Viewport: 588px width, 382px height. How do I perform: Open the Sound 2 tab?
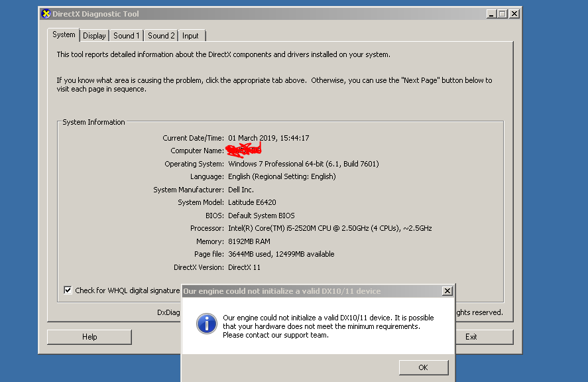pyautogui.click(x=161, y=36)
